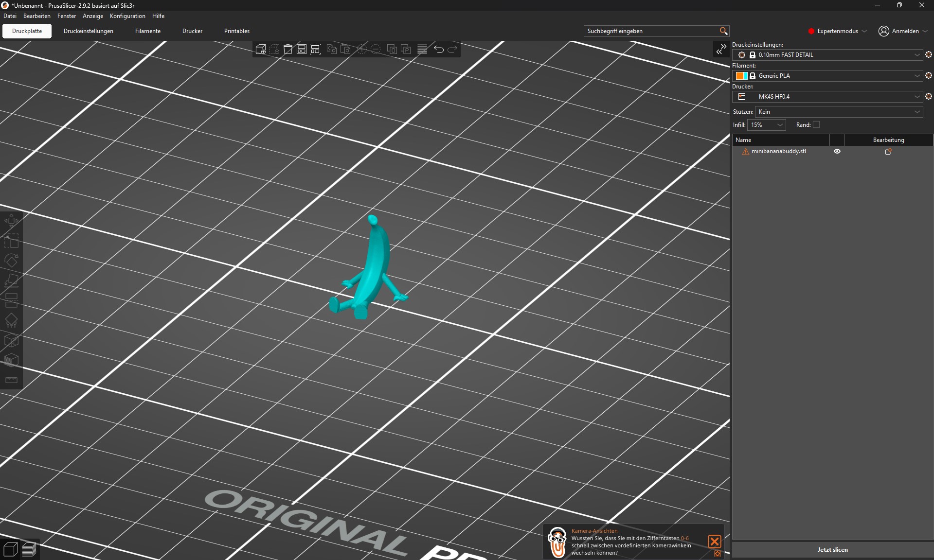Screen dimensions: 934x560
Task: Click the search magnifier icon
Action: [x=723, y=31]
